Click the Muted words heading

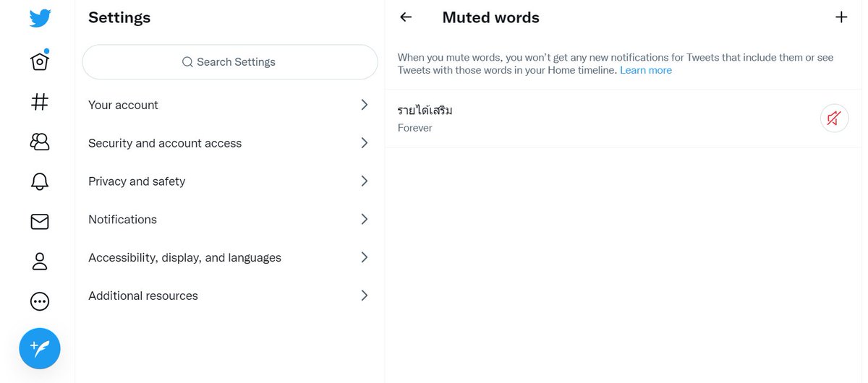491,17
